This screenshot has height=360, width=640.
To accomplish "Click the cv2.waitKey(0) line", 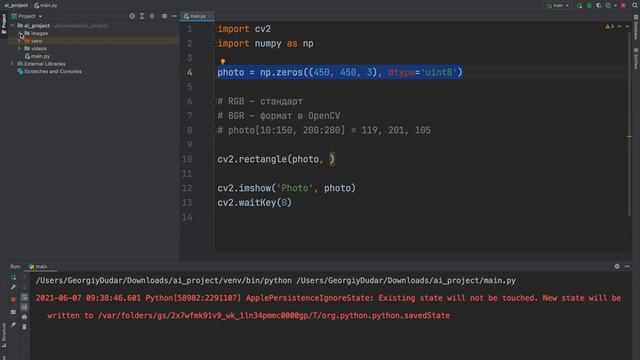I will click(255, 203).
